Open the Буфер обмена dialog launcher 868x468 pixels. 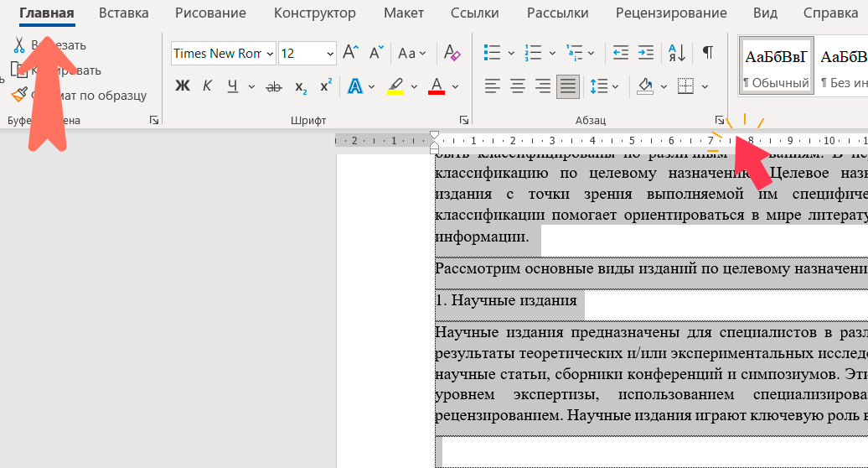point(154,120)
